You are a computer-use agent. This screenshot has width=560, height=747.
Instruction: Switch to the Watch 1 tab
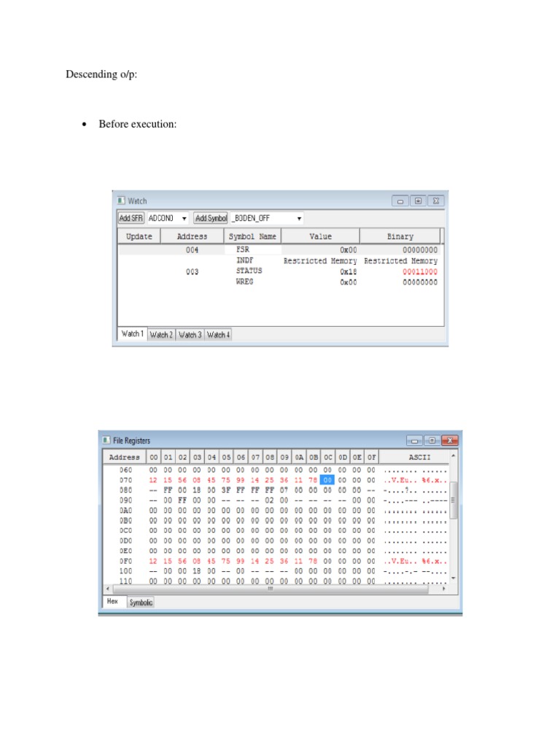point(133,333)
